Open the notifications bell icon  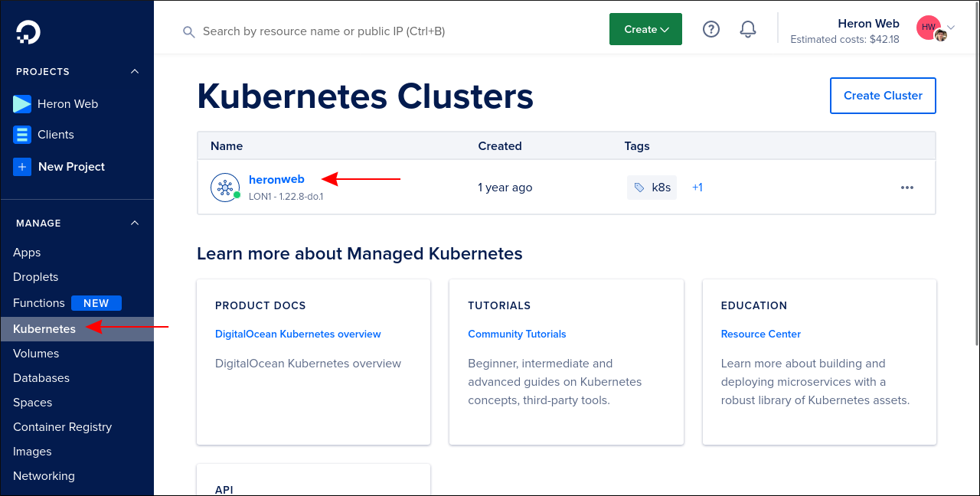(747, 29)
